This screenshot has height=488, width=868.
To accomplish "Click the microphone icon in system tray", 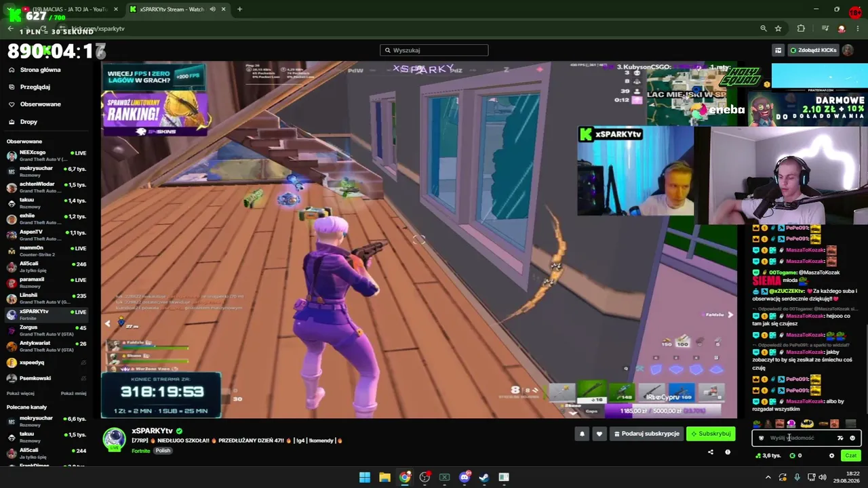I will click(797, 477).
